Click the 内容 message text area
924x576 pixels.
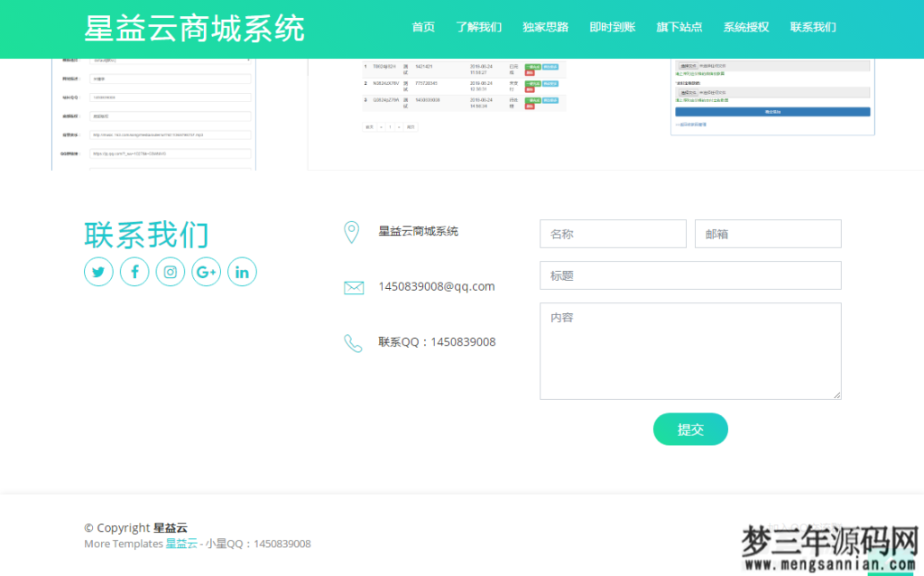pos(690,350)
